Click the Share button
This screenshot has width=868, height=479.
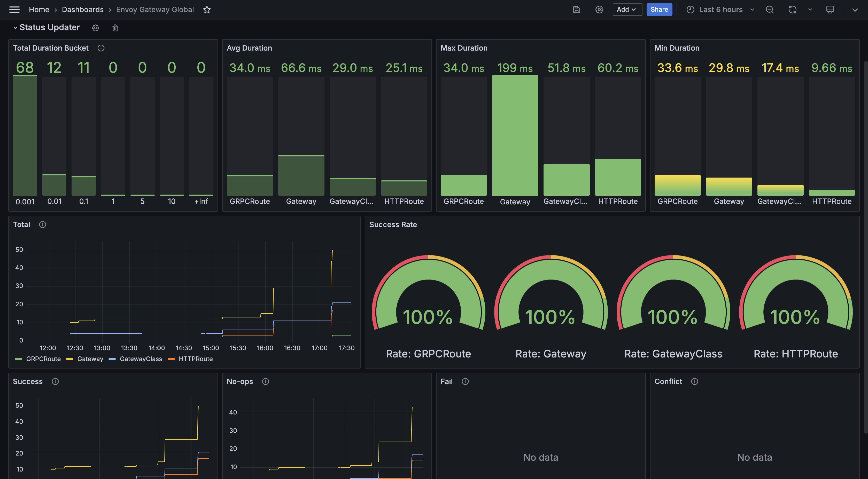(x=659, y=10)
